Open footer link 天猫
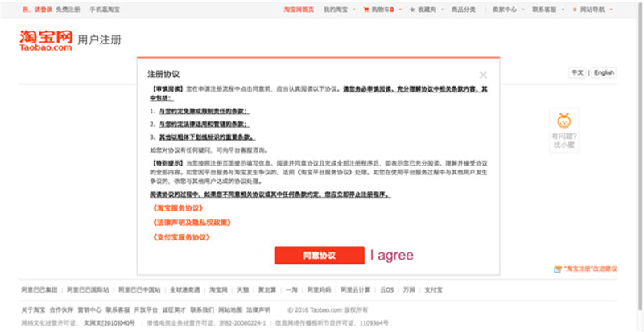The image size is (644, 332). point(243,289)
